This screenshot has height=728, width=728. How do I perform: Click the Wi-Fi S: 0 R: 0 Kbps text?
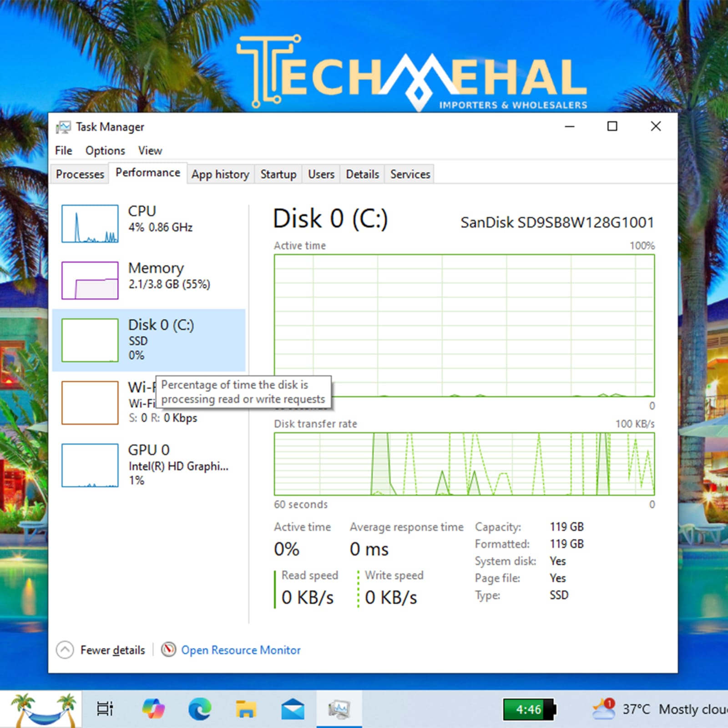(163, 418)
